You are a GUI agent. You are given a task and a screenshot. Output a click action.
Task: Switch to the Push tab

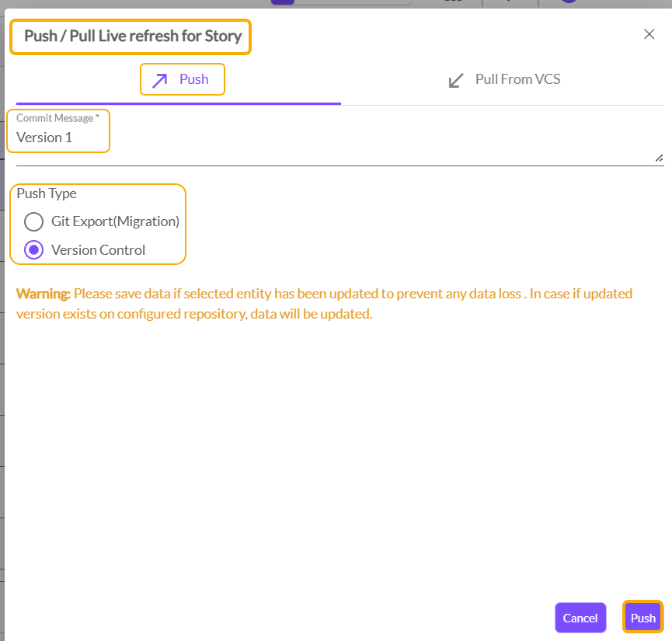point(193,79)
